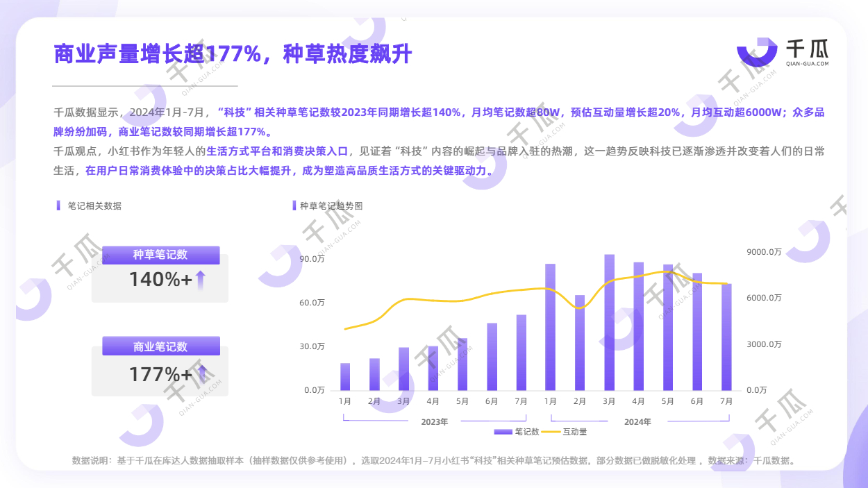Click the 60.0万 axis label
The image size is (868, 488).
tap(312, 303)
